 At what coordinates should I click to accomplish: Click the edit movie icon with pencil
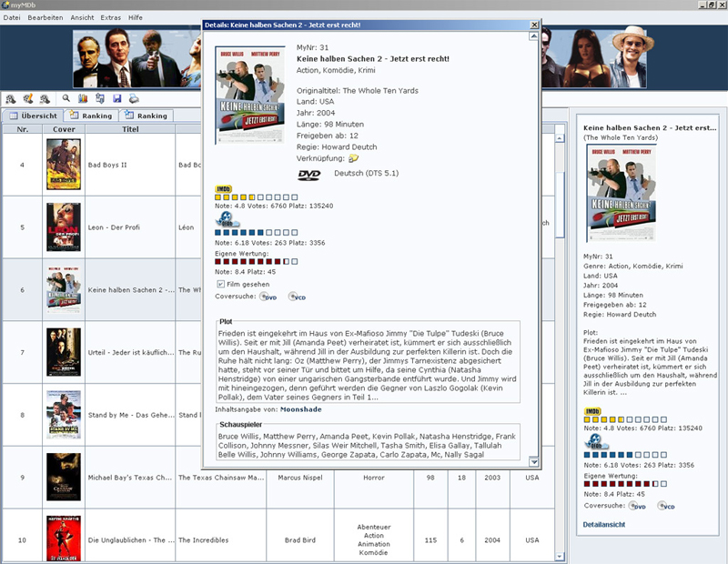click(28, 99)
